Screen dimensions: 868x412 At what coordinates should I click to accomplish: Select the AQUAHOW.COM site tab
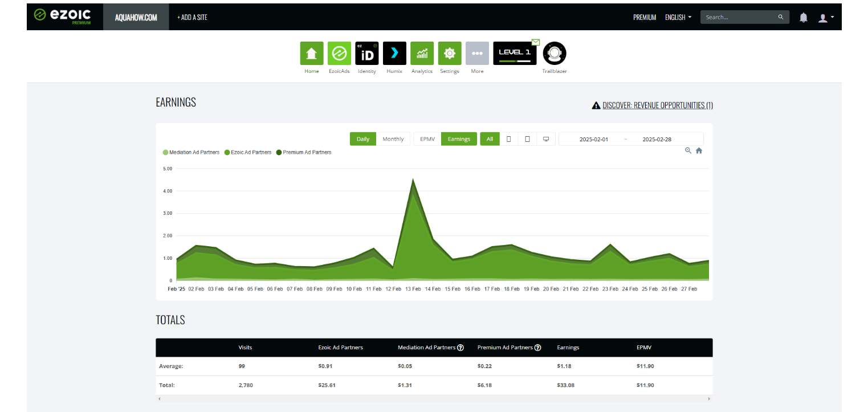[x=136, y=17]
